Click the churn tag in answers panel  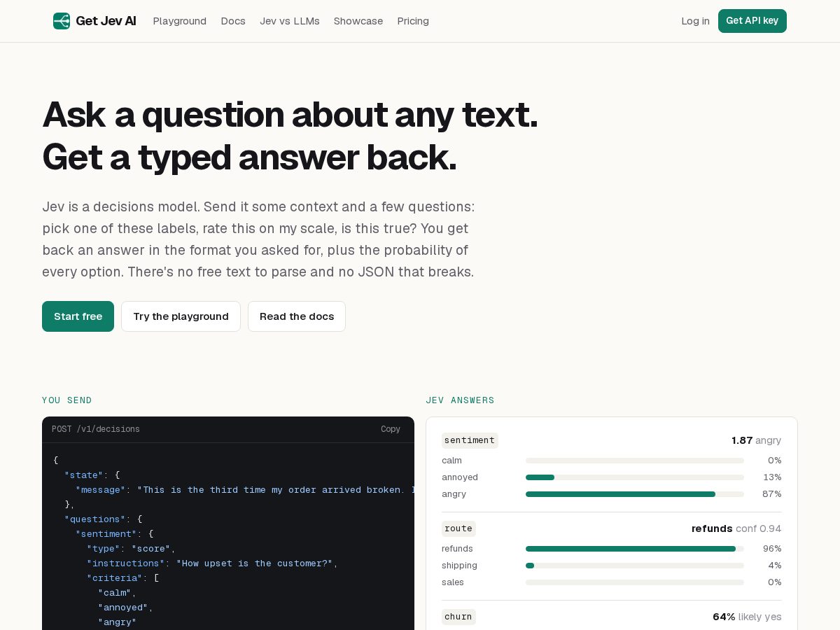[458, 617]
